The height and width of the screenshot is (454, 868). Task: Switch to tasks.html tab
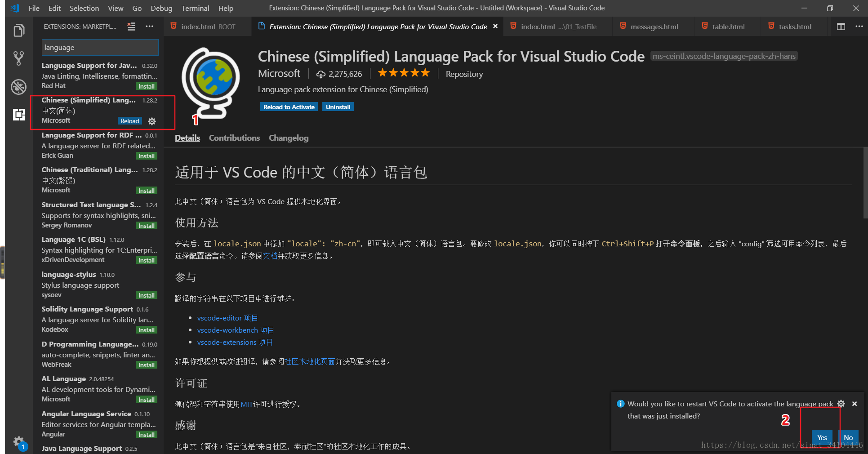(794, 27)
